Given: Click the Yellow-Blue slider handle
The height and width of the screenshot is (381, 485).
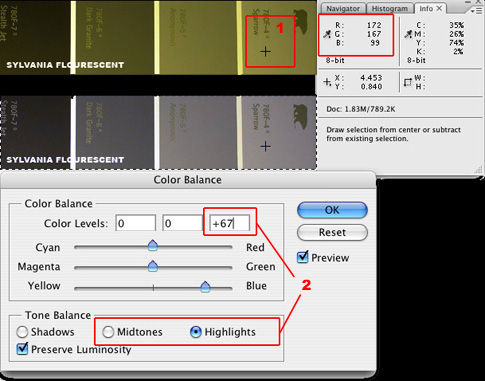Looking at the screenshot, I should (205, 287).
